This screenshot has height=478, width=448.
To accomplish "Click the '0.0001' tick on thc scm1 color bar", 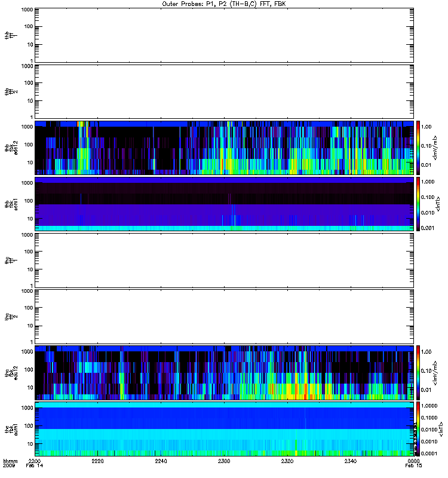I will (x=429, y=454).
